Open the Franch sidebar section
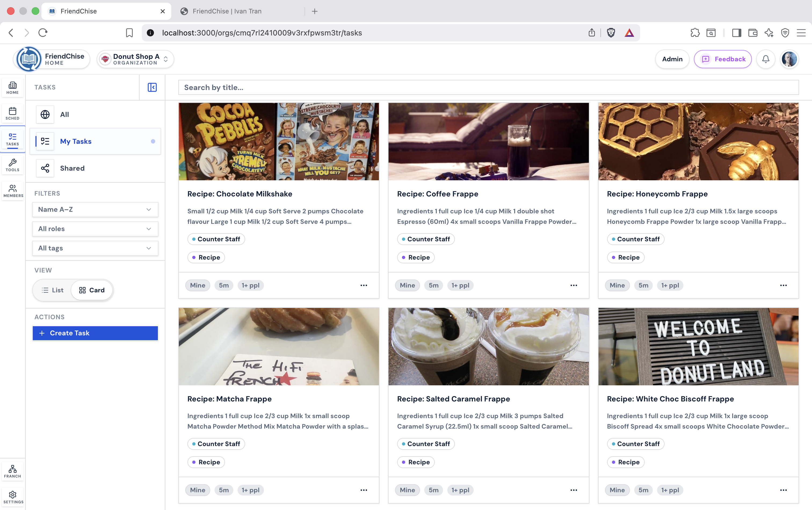This screenshot has width=812, height=510. tap(12, 472)
